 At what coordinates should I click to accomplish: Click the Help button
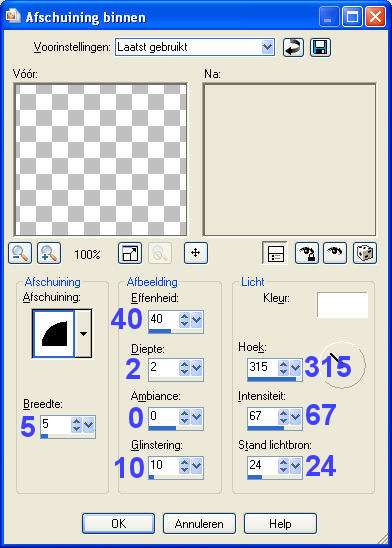280,524
